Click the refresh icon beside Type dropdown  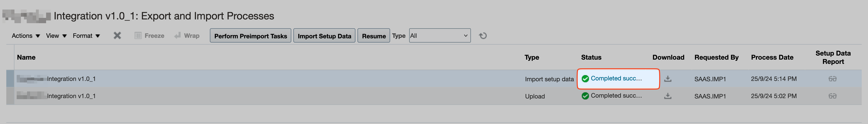[483, 36]
